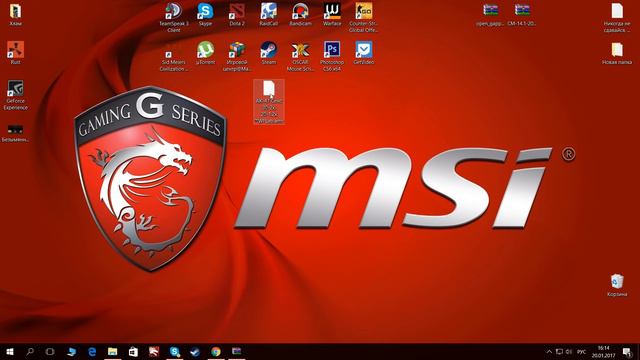Open the Action Center notifications
This screenshot has width=640, height=360.
pos(627,351)
